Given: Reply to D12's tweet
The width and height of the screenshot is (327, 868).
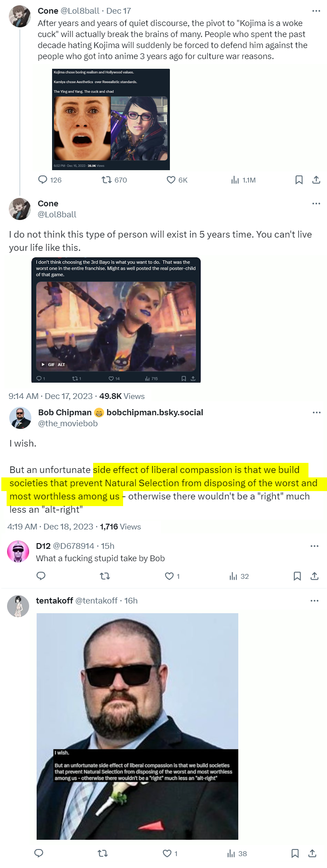Looking at the screenshot, I should 41,576.
